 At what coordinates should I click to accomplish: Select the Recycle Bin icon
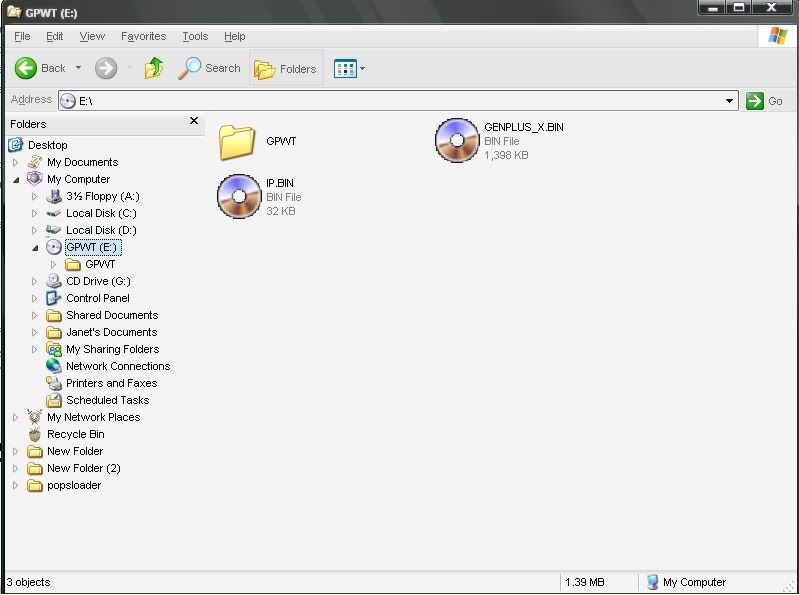[x=34, y=434]
